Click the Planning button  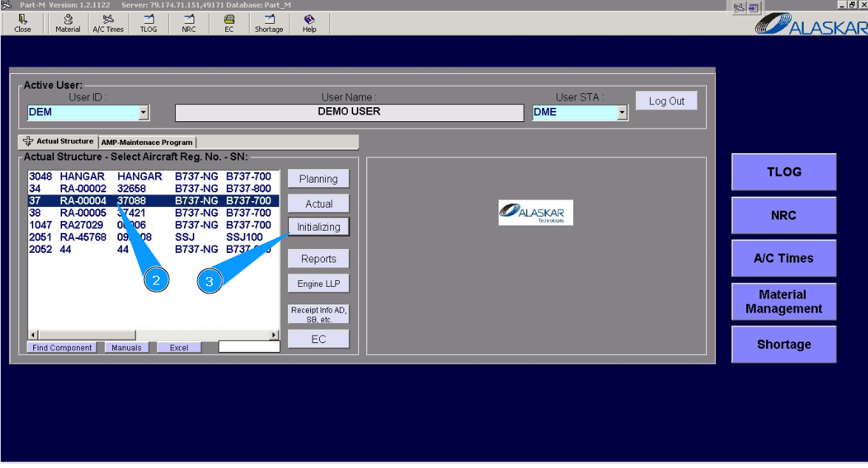[318, 179]
